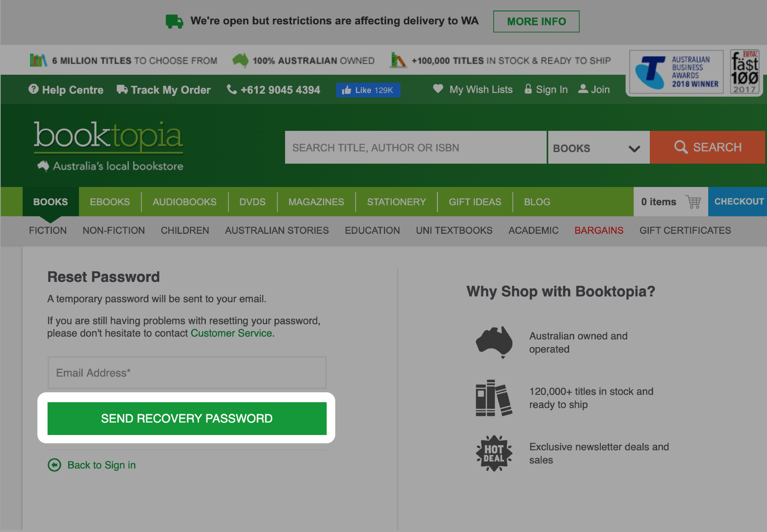
Task: Click the orange SEARCH button
Action: point(707,147)
